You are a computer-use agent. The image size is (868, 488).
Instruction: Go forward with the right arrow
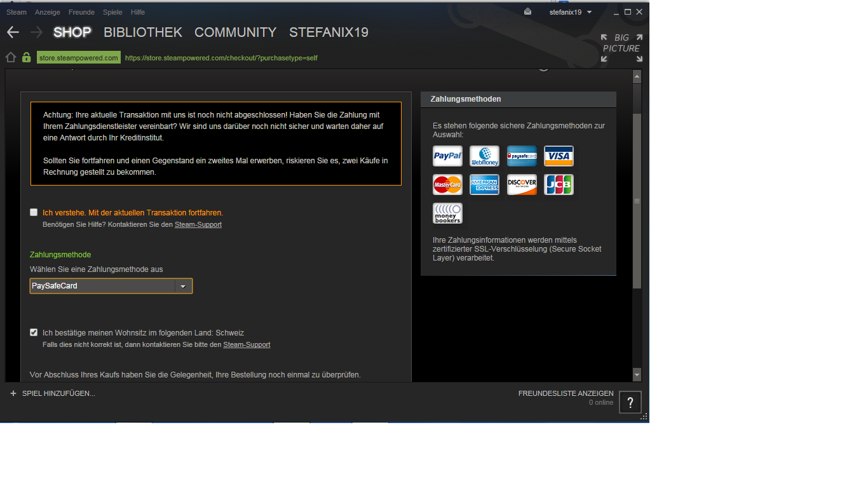[x=36, y=32]
